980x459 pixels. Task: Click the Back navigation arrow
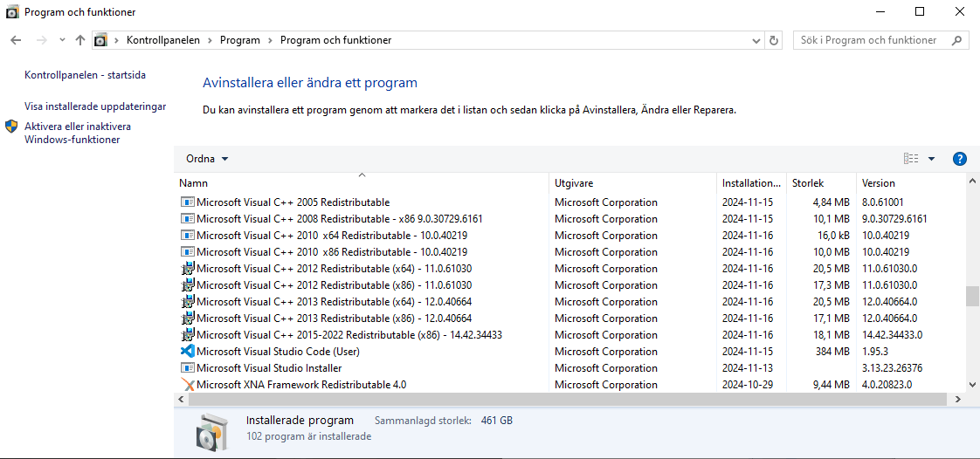click(17, 40)
